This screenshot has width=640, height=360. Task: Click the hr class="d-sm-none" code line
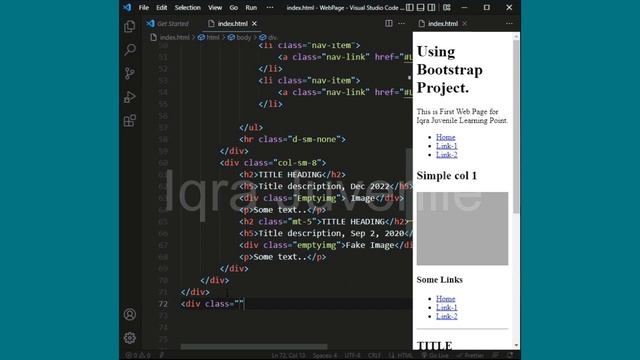point(292,140)
